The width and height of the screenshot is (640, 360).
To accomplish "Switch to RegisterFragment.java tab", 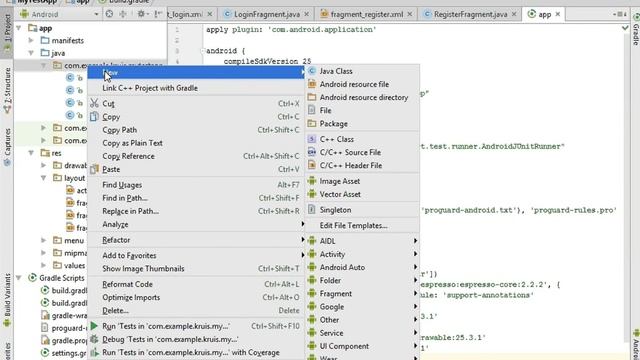I will (x=470, y=14).
